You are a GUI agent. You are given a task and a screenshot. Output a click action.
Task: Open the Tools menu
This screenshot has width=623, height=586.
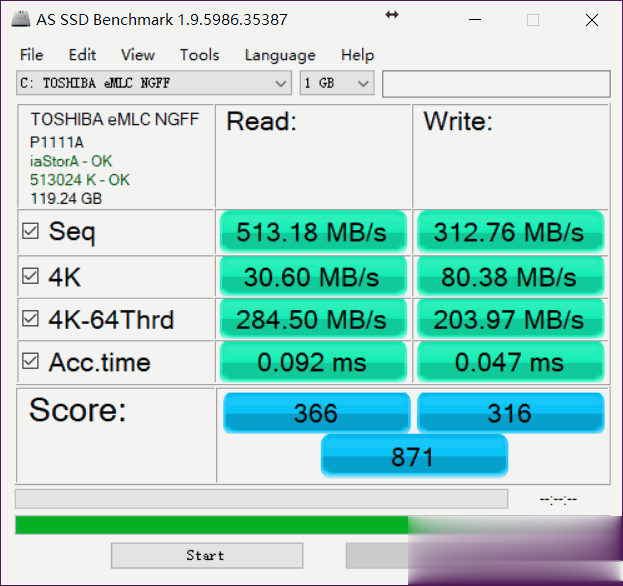tap(199, 55)
